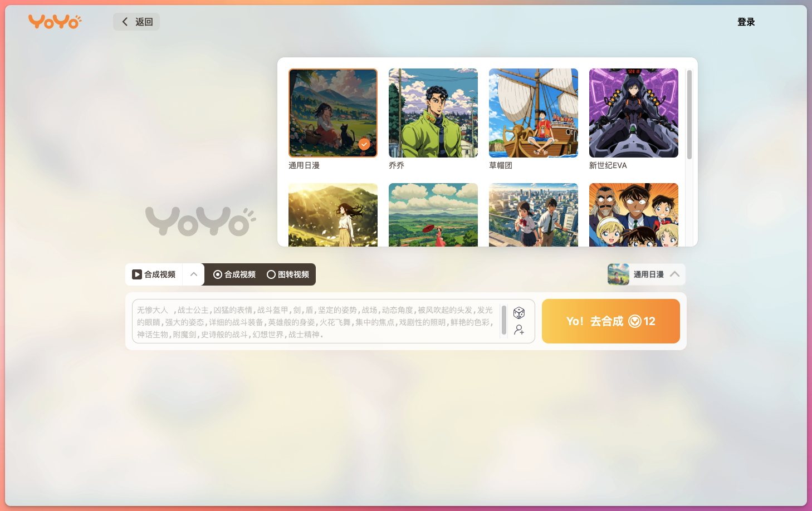Viewport: 812px width, 511px height.
Task: Click the YoYo logo in the header
Action: [55, 21]
